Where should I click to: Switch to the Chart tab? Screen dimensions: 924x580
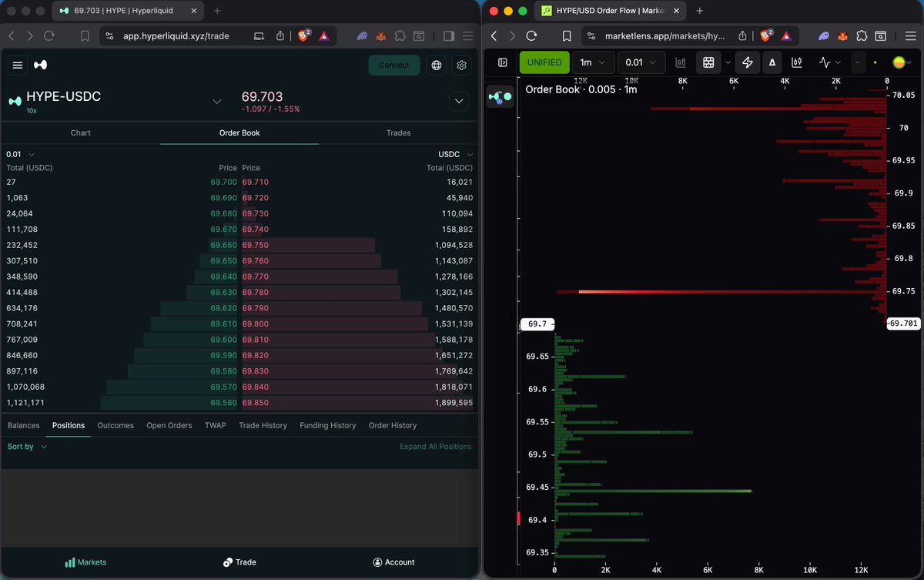[81, 132]
